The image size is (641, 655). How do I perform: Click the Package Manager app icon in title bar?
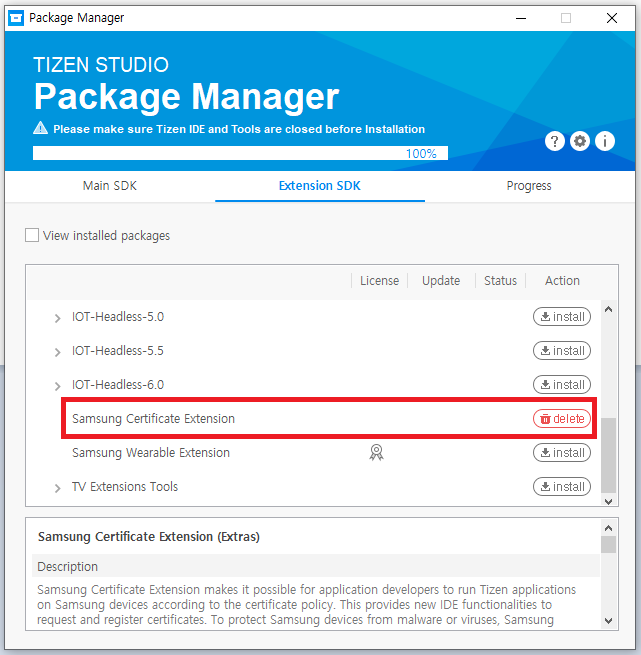tap(16, 18)
